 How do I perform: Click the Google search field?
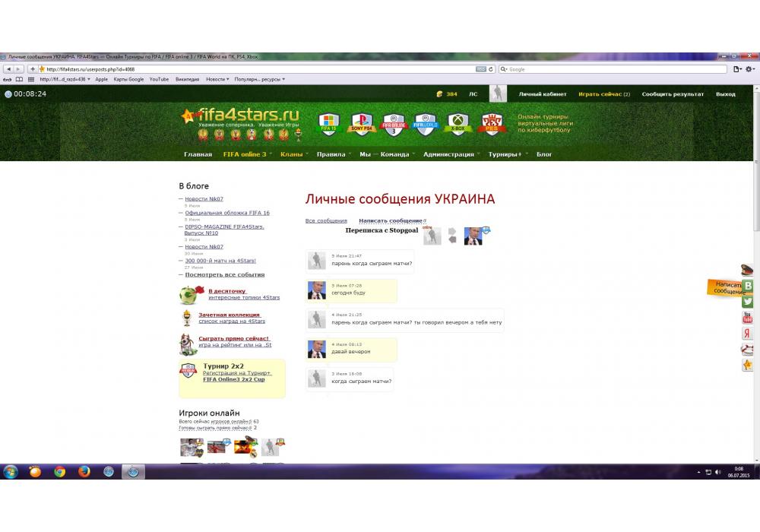613,69
